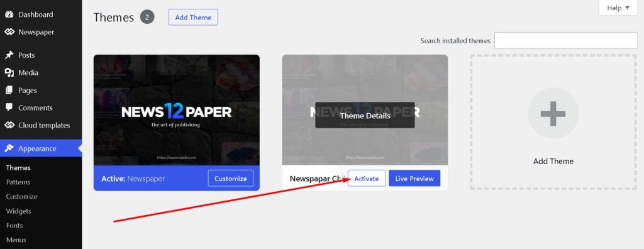Click the Media library icon
644x249 pixels.
[x=9, y=73]
